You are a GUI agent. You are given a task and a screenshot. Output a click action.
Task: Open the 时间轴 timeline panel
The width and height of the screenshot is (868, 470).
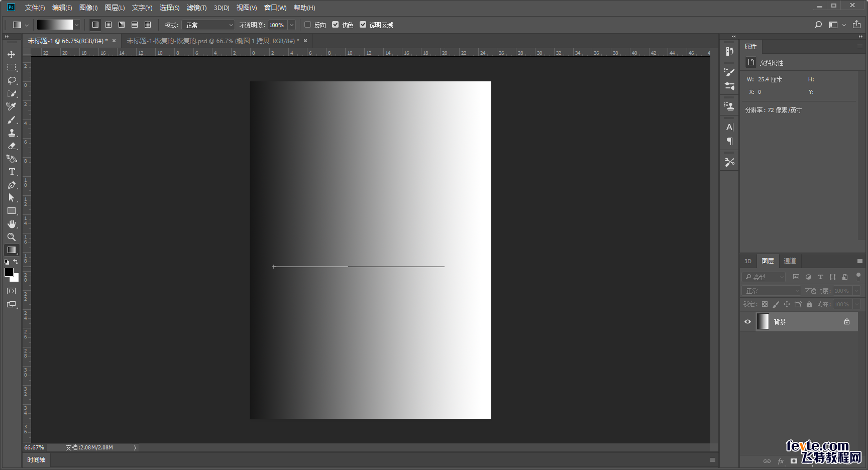pyautogui.click(x=36, y=459)
